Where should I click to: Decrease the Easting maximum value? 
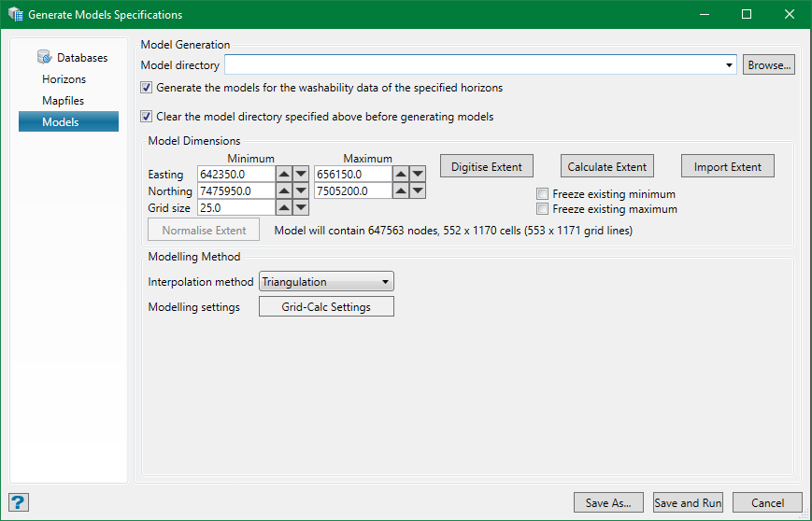pos(418,174)
